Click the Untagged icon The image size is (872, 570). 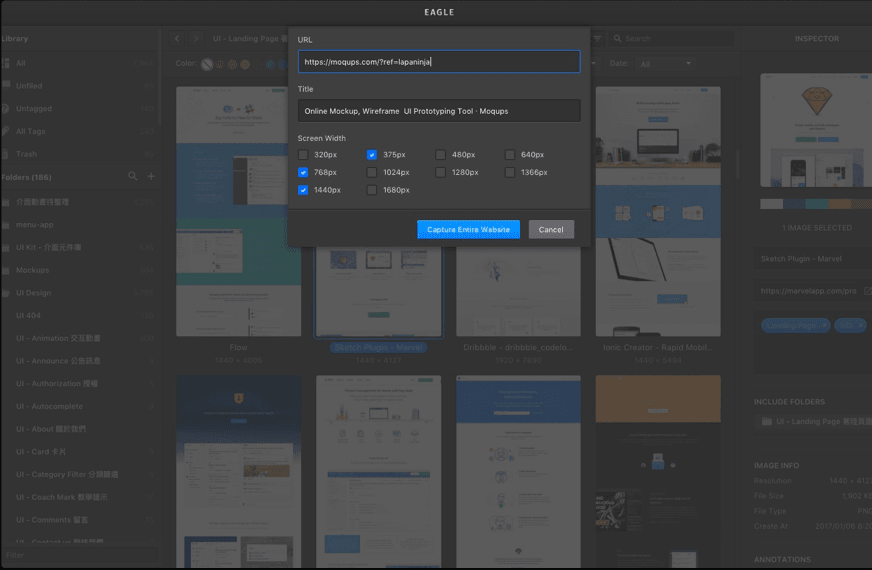(6, 108)
